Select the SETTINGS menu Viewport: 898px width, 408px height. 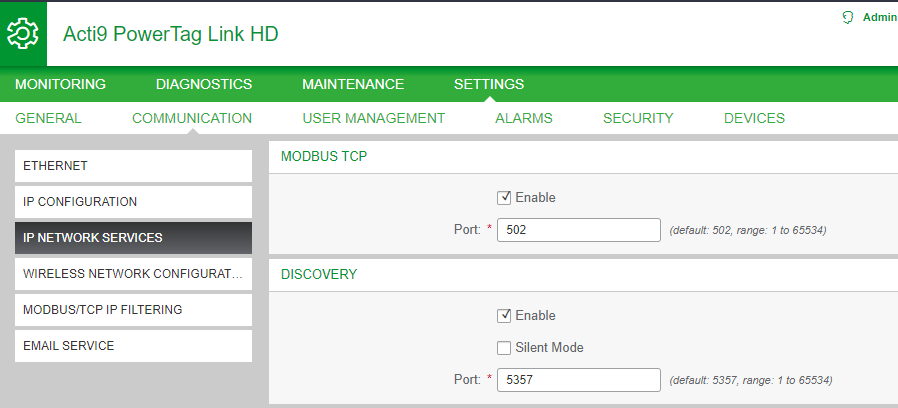pyautogui.click(x=489, y=84)
